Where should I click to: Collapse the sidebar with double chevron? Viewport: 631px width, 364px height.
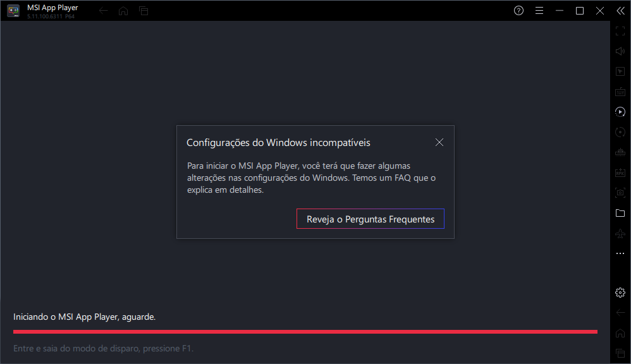[620, 11]
